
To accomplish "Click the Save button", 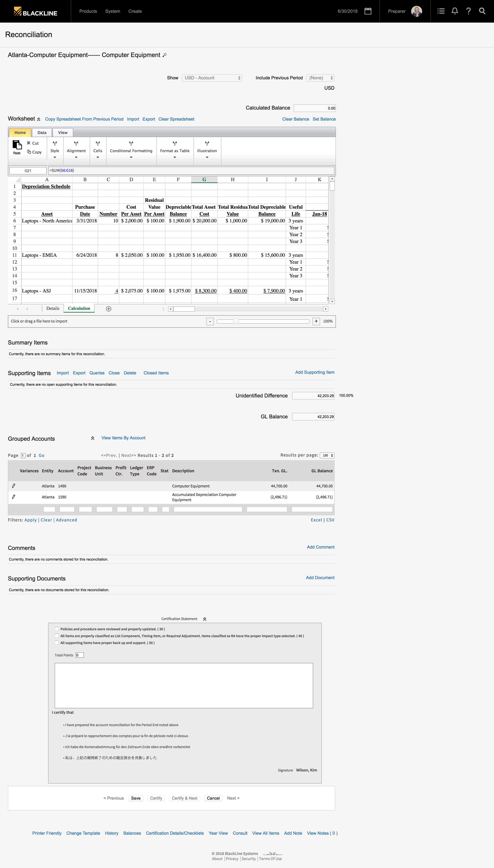I will (x=136, y=798).
